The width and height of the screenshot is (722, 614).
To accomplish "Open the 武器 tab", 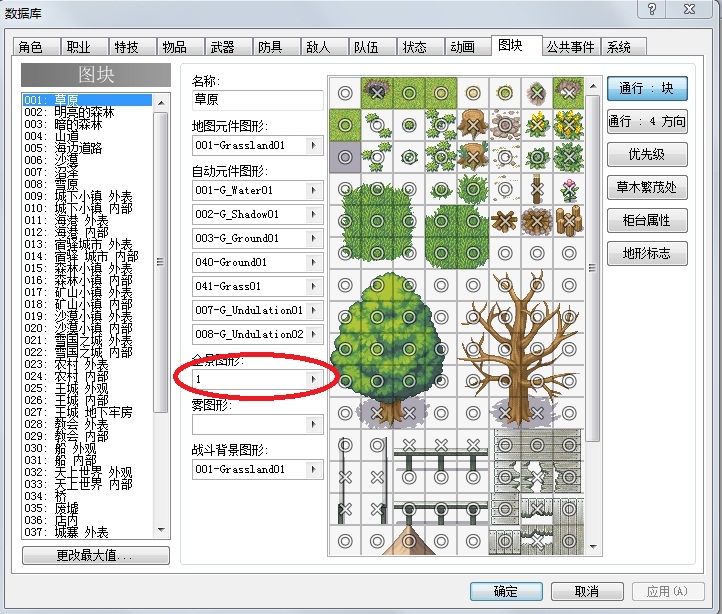I will pos(222,47).
